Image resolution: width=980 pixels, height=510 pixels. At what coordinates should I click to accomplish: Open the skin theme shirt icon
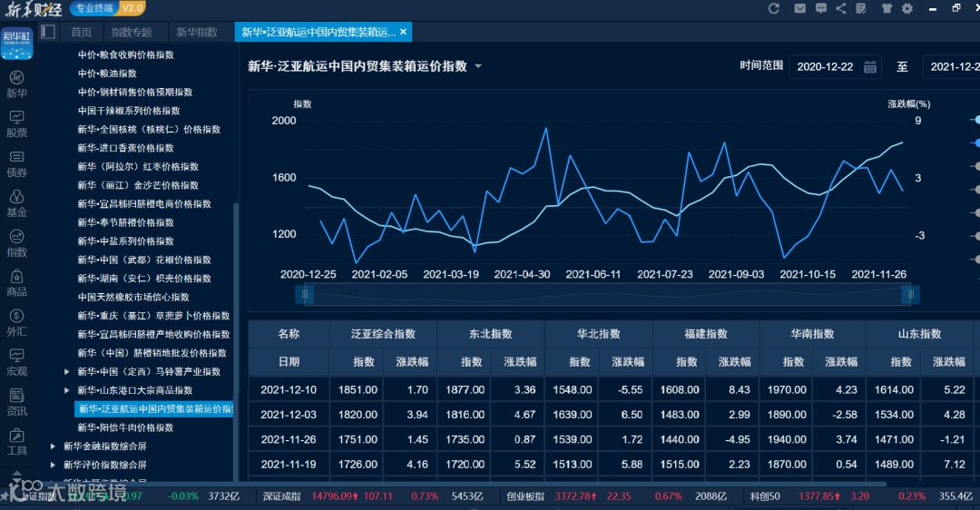point(887,8)
